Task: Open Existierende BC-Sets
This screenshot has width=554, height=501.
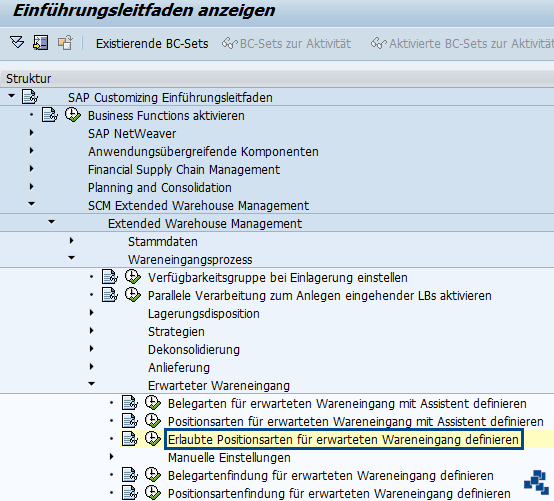Action: pos(152,43)
